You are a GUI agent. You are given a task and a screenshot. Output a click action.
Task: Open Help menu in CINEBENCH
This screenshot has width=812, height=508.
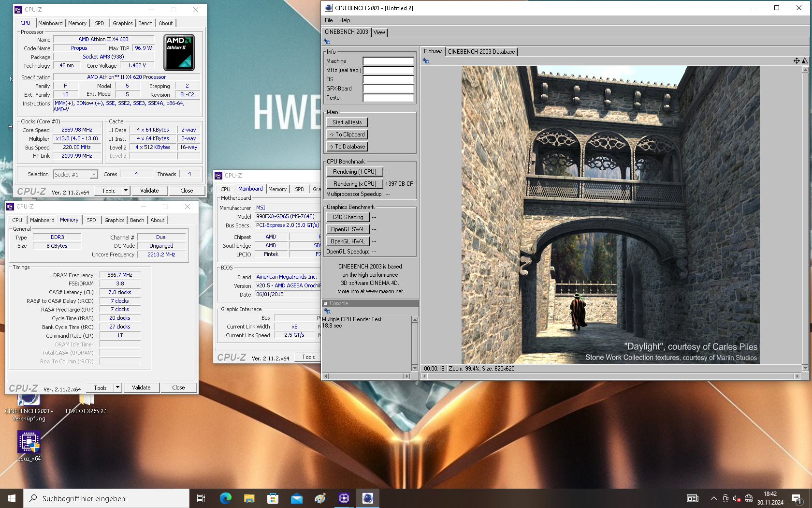[x=345, y=20]
